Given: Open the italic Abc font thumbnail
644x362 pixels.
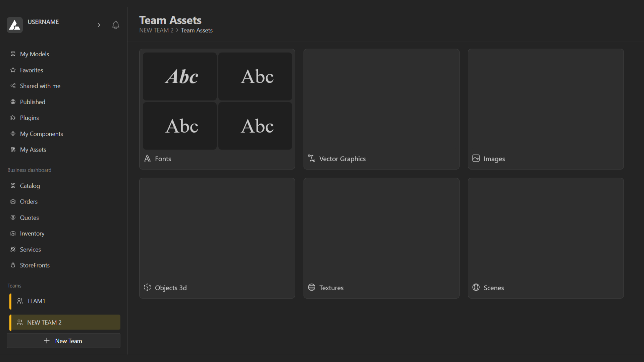Looking at the screenshot, I should (180, 76).
